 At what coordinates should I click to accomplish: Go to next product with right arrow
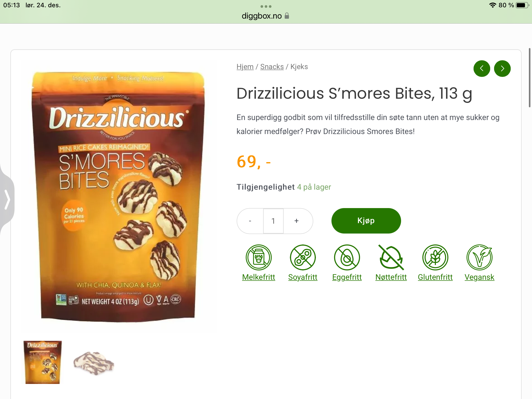502,69
